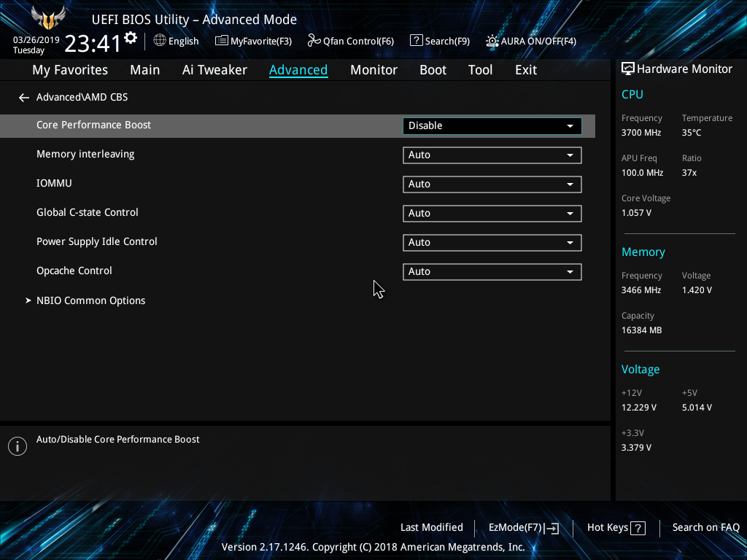Open the Opcache Control dropdown
The image size is (747, 560).
[x=492, y=271]
